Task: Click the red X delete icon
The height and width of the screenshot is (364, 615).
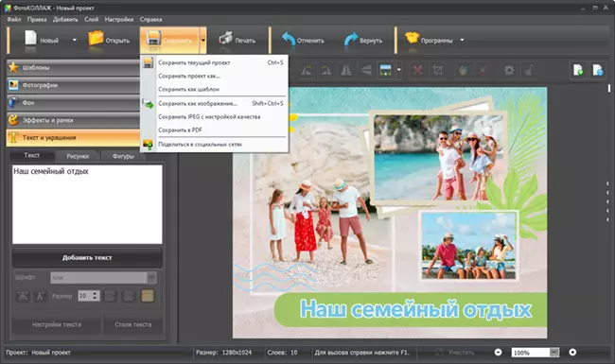Action: [417, 71]
